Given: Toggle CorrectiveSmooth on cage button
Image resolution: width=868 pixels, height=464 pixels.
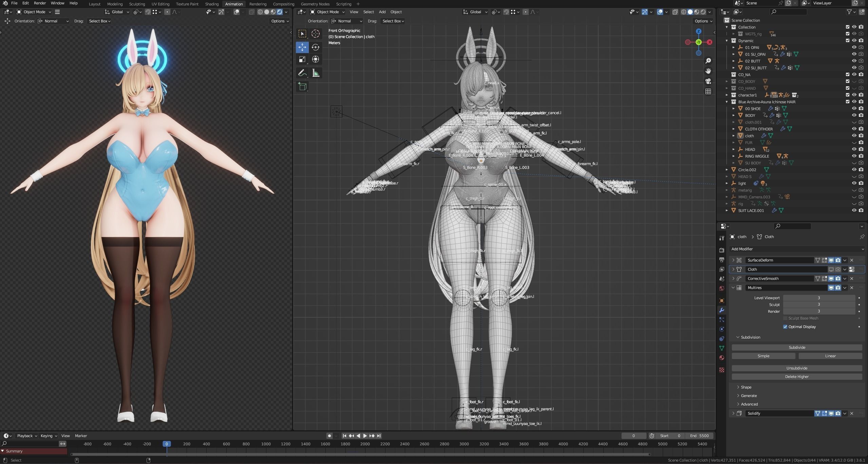Looking at the screenshot, I should [x=817, y=279].
